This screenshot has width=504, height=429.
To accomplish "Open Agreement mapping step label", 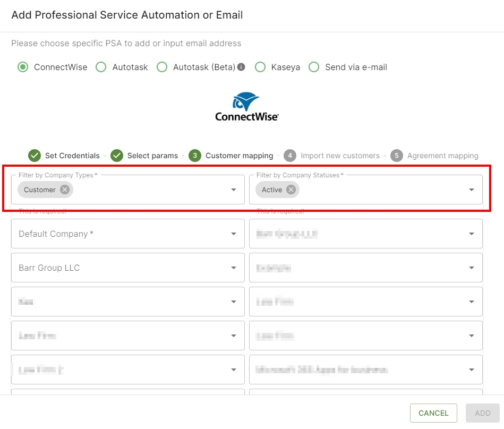I will (x=443, y=156).
